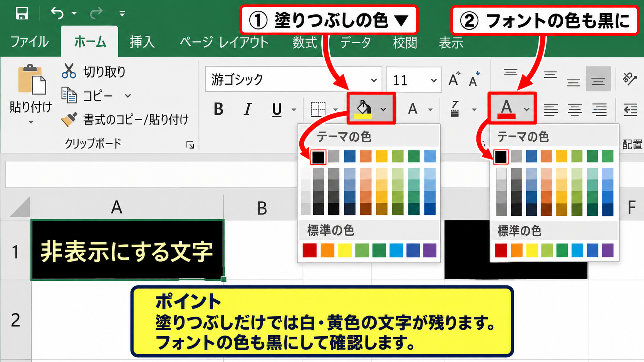Screen dimensions: 644x362
Task: Click the 書式のコピー/貼り付け paintbrush icon
Action: tap(69, 119)
